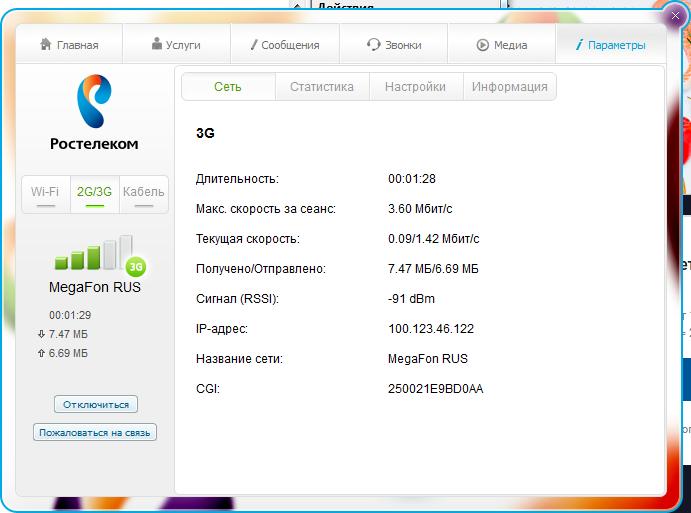This screenshot has width=691, height=513.
Task: Click the 3G signal strength bars icon
Action: 92,254
